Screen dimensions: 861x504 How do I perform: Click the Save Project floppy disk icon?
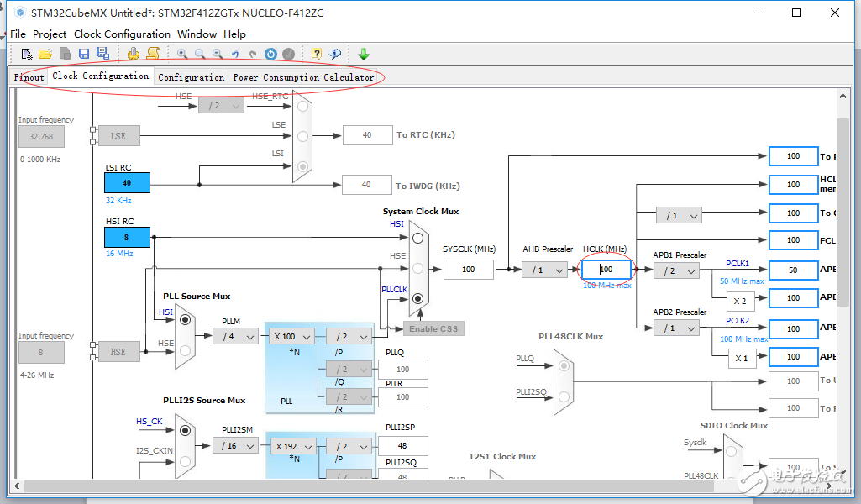click(84, 54)
